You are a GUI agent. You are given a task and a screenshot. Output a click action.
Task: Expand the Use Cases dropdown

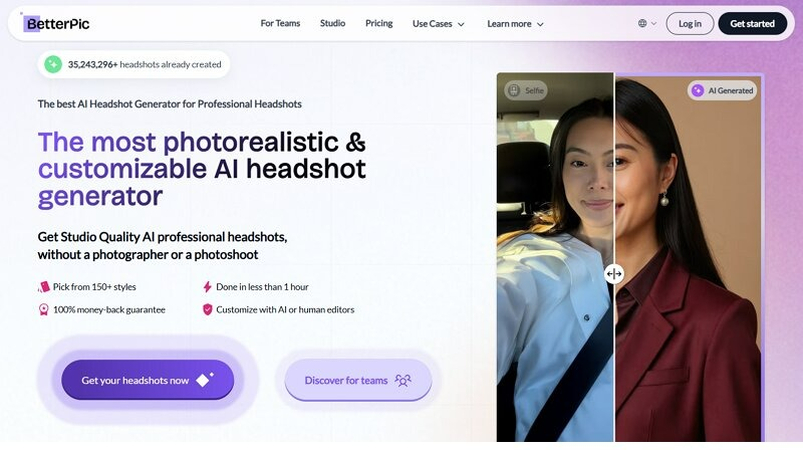click(438, 24)
